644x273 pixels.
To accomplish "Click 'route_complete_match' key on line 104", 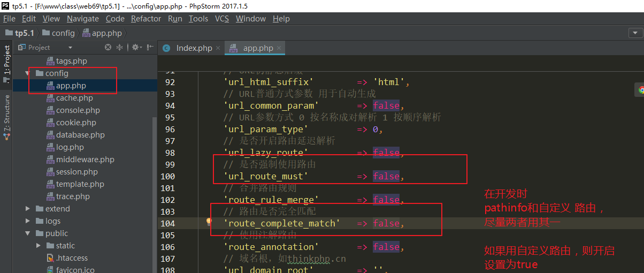I will tap(282, 223).
